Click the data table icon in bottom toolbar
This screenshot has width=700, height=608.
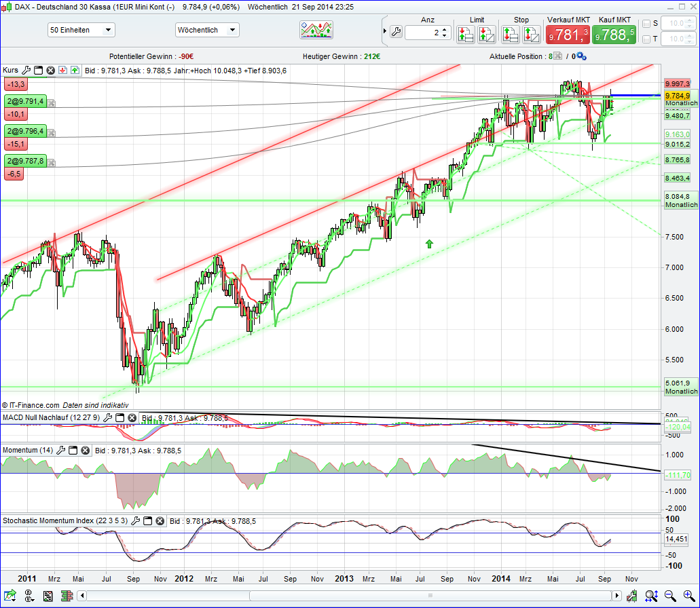[48, 596]
